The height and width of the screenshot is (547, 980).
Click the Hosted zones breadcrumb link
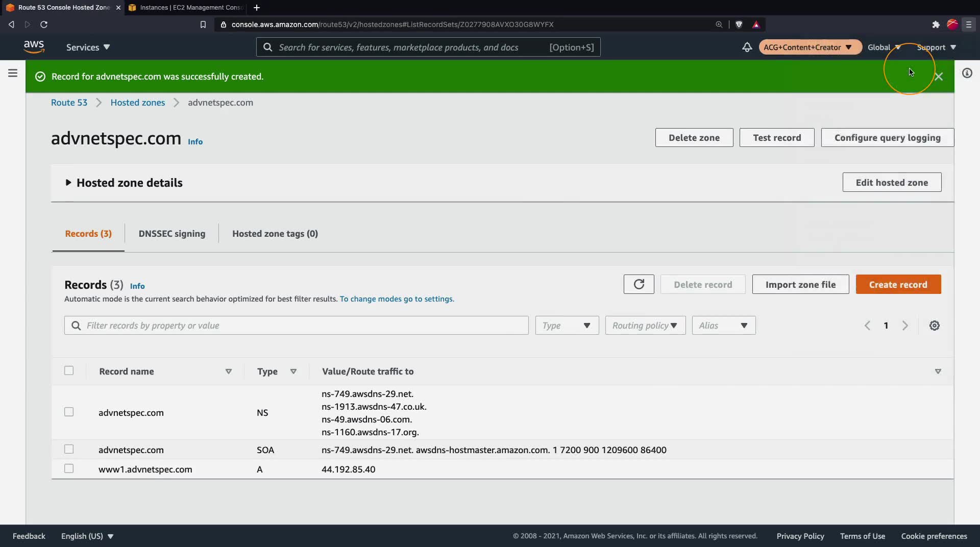click(x=138, y=103)
